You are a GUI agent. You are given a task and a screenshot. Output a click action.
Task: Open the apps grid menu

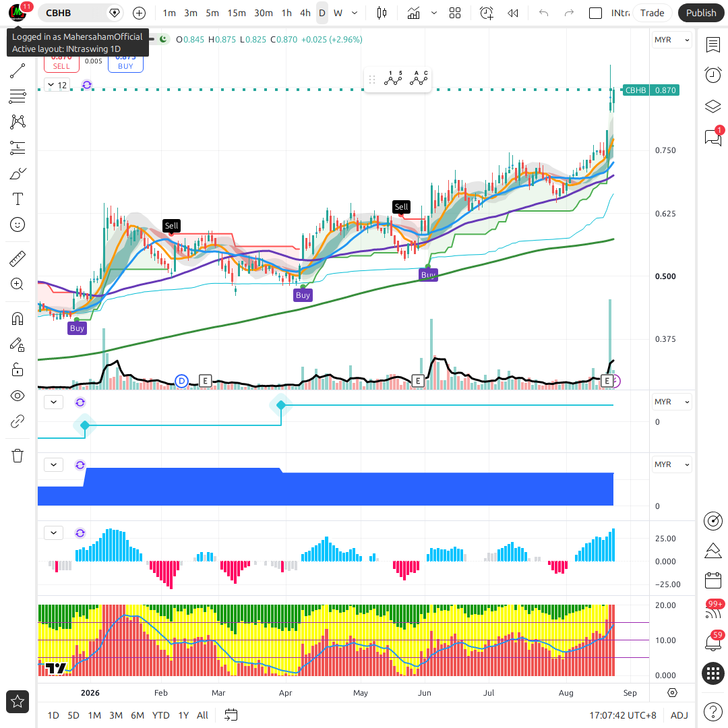tap(712, 673)
